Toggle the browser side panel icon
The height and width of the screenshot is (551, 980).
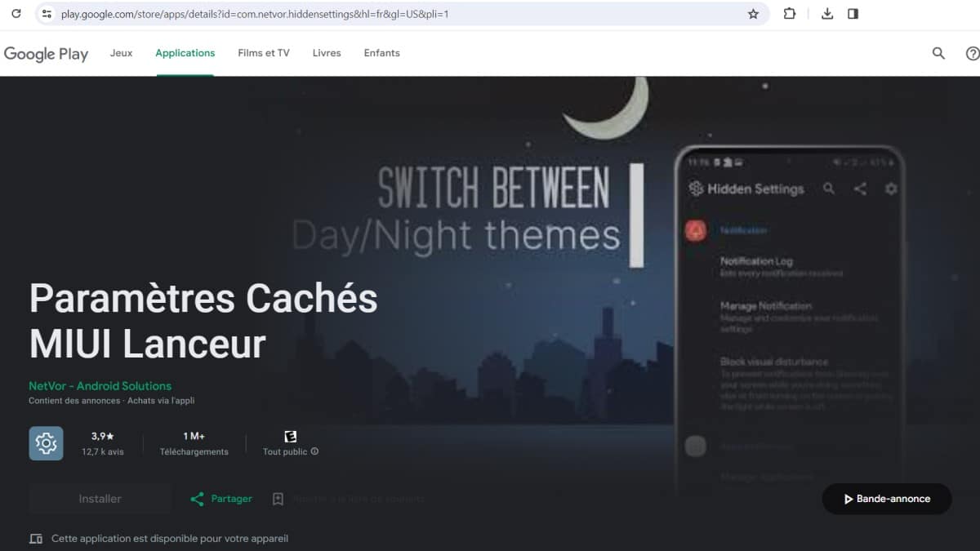click(x=853, y=14)
